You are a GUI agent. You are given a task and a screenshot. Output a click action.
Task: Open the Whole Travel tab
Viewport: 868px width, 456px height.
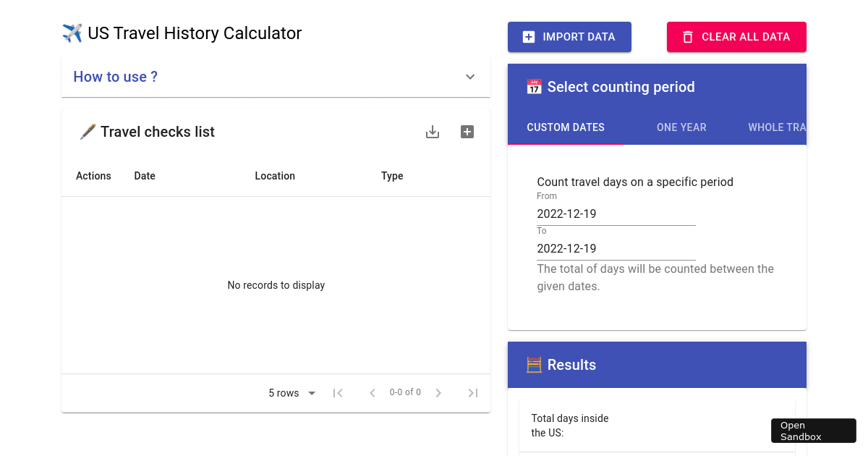(x=776, y=127)
